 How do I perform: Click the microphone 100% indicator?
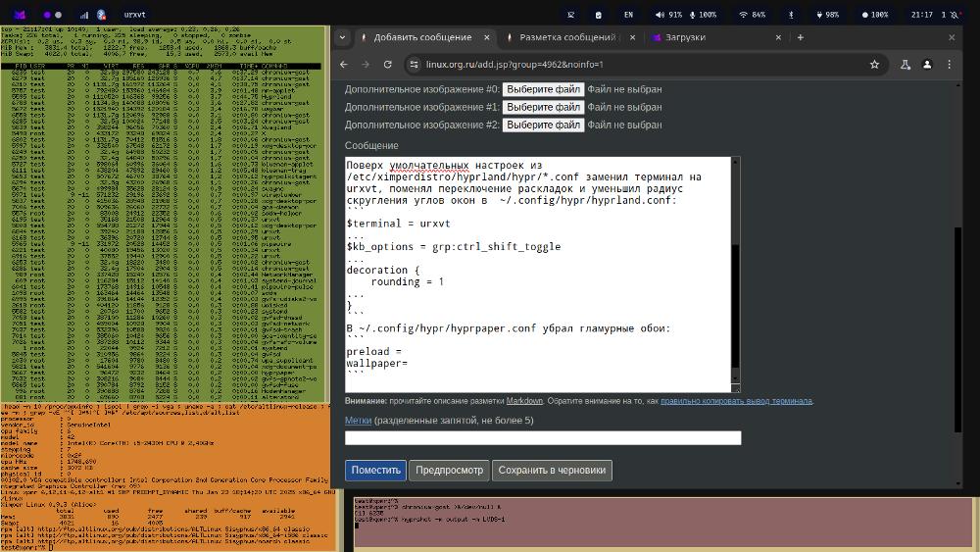[703, 15]
